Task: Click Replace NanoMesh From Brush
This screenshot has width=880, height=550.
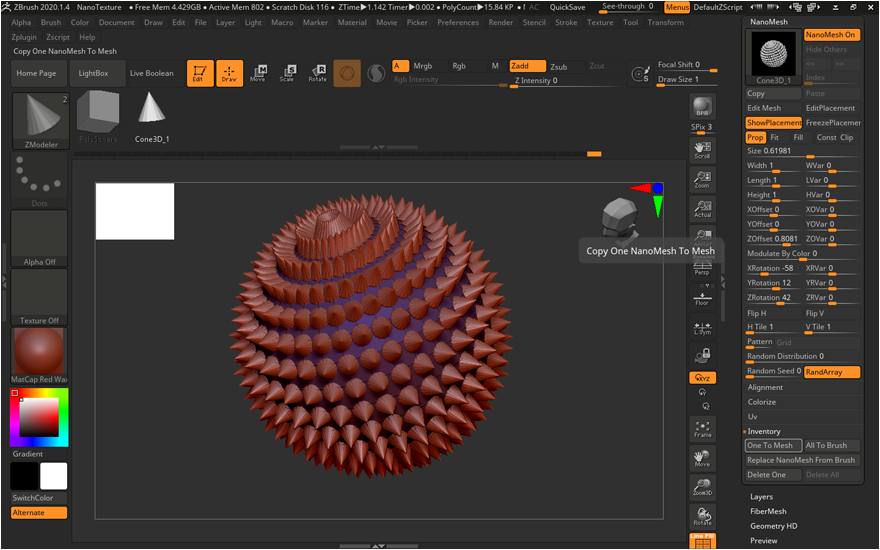Action: click(x=802, y=460)
